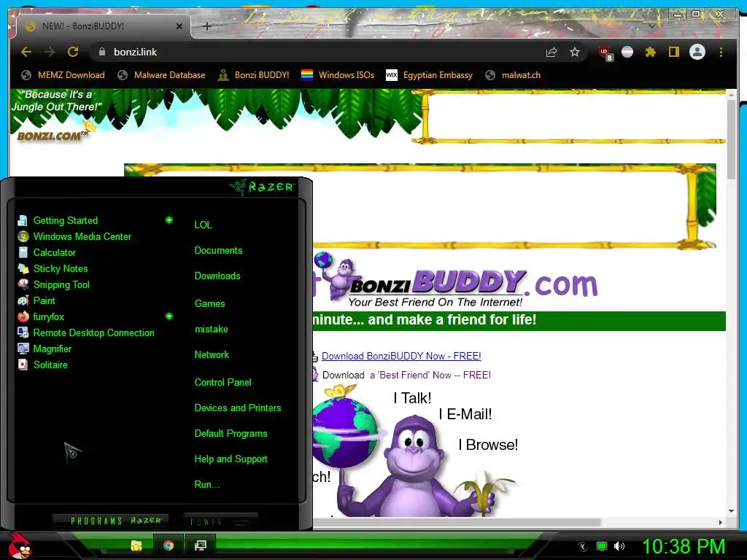Open Documents from Start menu
Viewport: 747px width, 560px height.
click(x=218, y=251)
